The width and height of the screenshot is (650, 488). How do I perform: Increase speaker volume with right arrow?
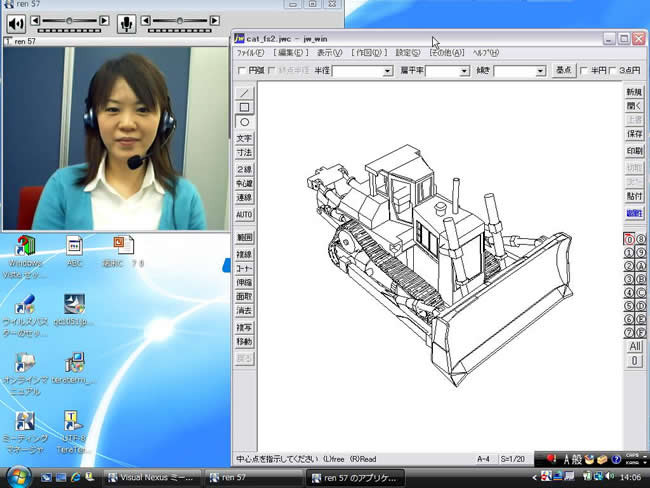point(104,20)
